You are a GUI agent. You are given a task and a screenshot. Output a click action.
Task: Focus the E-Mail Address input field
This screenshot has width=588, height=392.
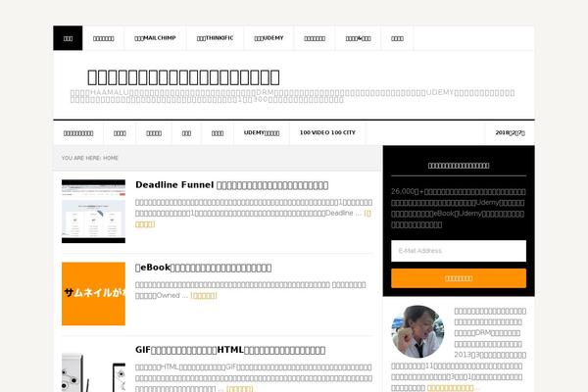[459, 251]
